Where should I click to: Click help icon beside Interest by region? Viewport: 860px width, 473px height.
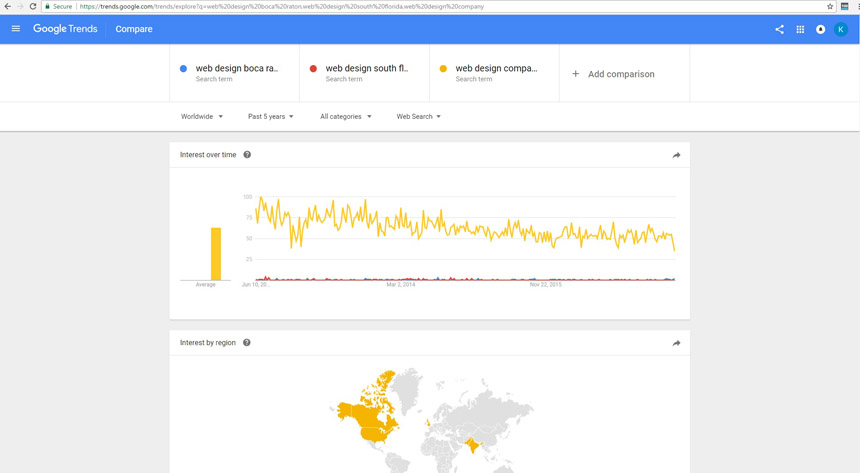(247, 343)
